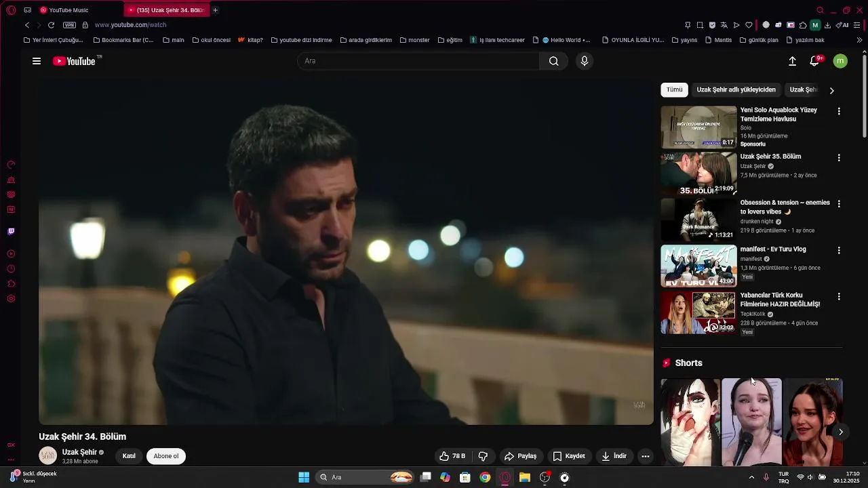Open the browser extensions puzzle icon

click(x=803, y=25)
